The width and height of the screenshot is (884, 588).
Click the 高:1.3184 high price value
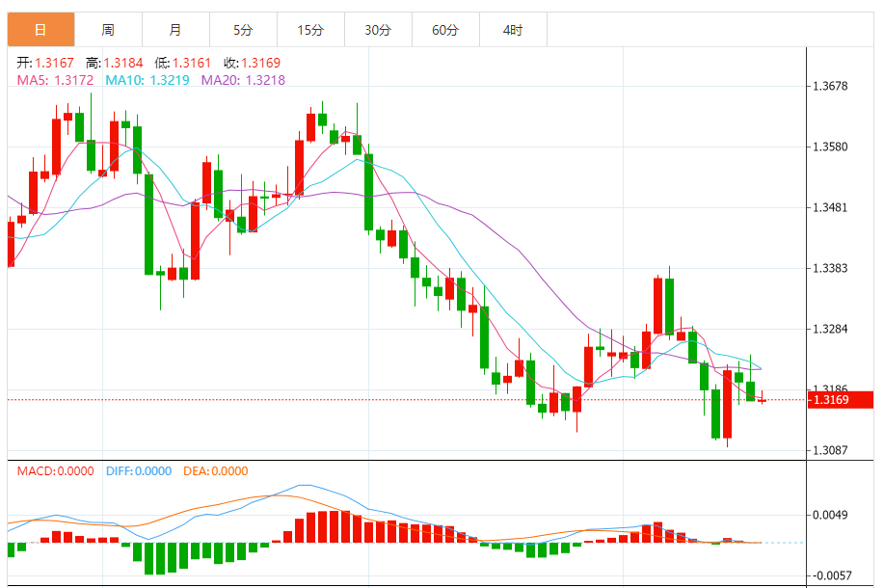(115, 63)
